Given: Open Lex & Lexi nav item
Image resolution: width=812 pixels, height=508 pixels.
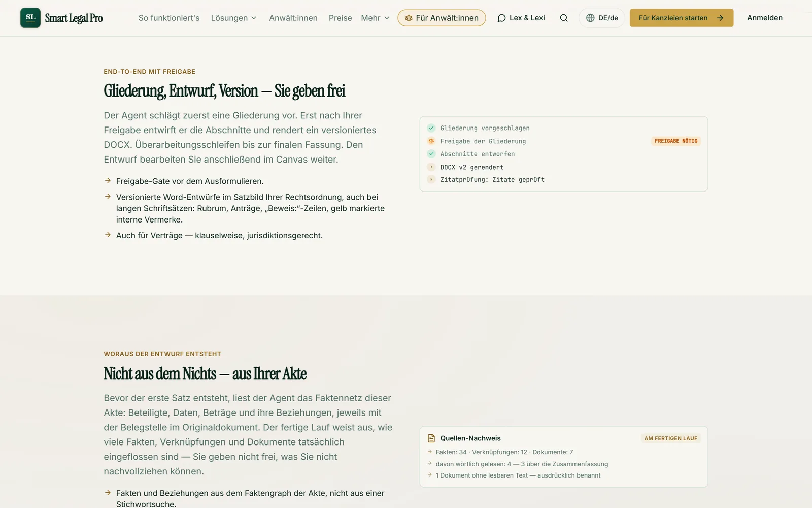Looking at the screenshot, I should point(521,18).
